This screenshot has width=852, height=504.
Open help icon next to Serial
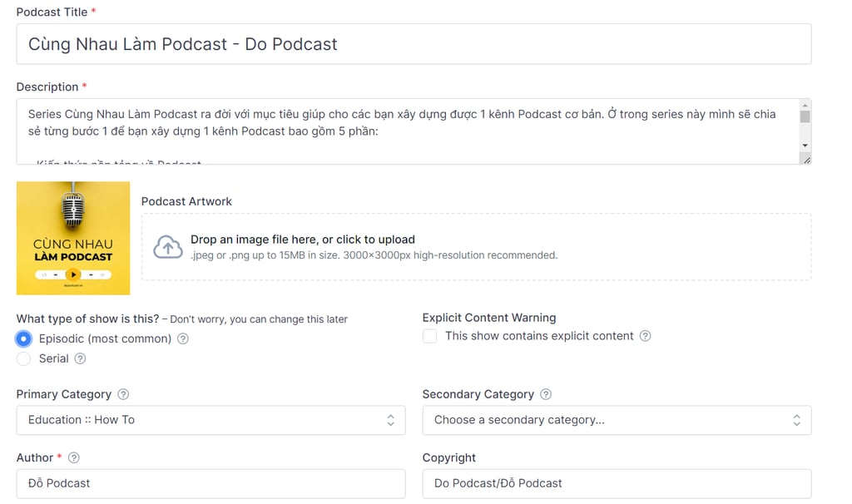point(80,358)
